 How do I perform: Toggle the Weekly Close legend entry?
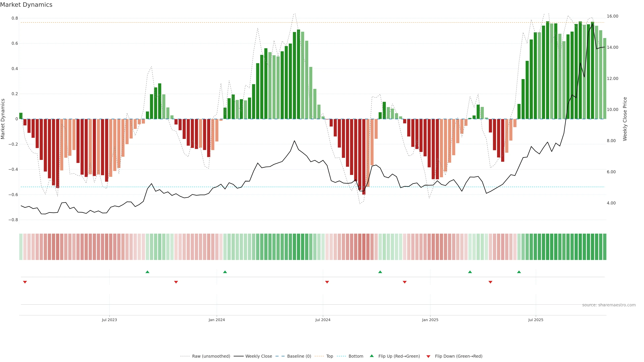(258, 356)
